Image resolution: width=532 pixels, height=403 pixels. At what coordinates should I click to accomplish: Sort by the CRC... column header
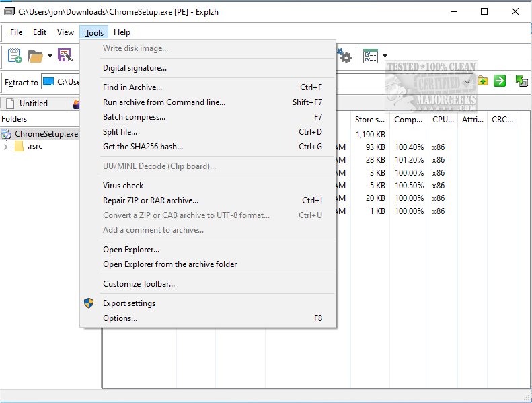[502, 120]
